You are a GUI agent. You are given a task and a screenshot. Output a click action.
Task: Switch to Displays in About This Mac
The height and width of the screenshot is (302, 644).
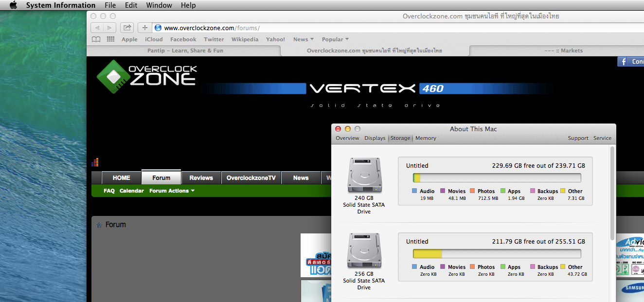[375, 138]
